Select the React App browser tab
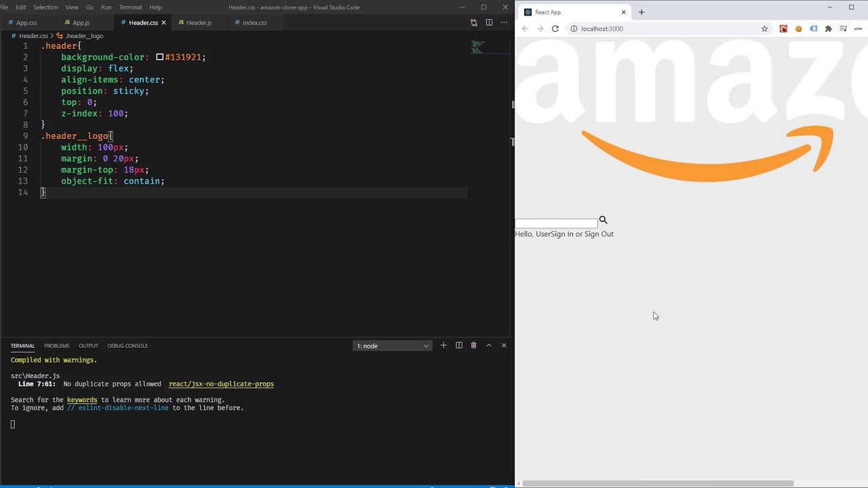868x488 pixels. click(x=575, y=12)
